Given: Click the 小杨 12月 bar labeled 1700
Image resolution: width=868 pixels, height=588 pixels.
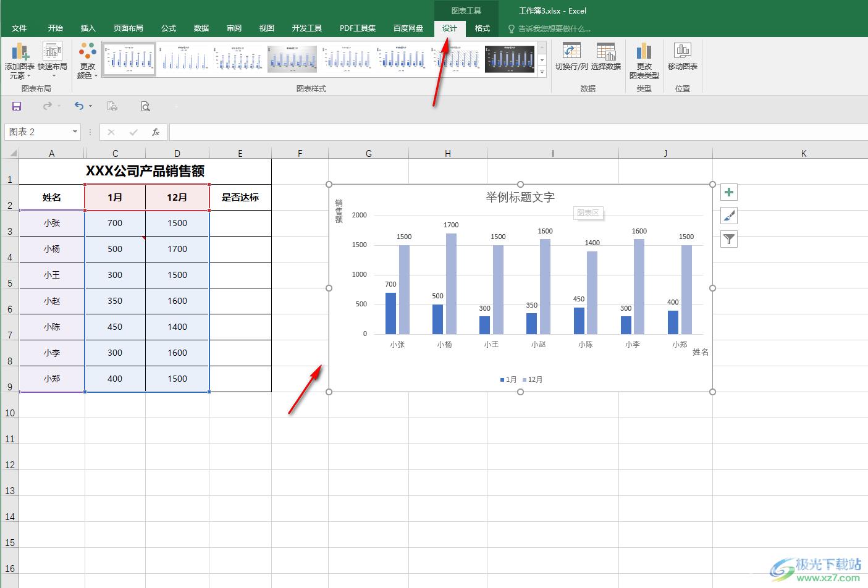Looking at the screenshot, I should tap(451, 283).
